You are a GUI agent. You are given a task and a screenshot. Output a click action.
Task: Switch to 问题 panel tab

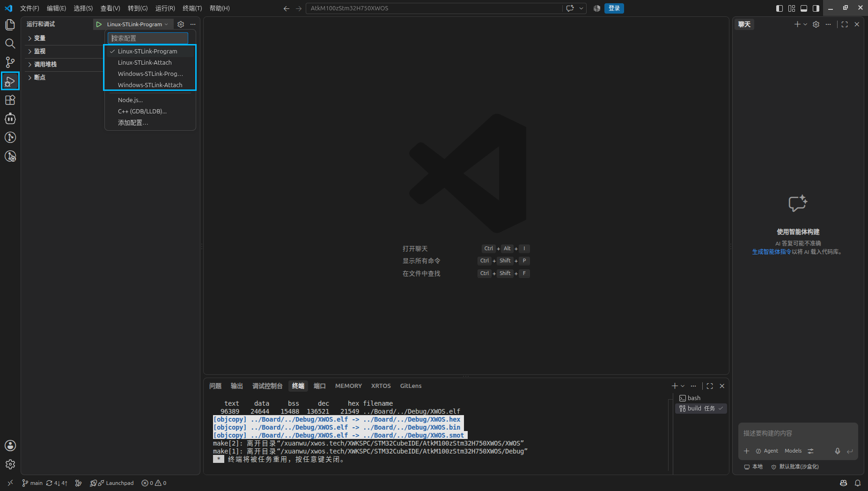pos(215,386)
